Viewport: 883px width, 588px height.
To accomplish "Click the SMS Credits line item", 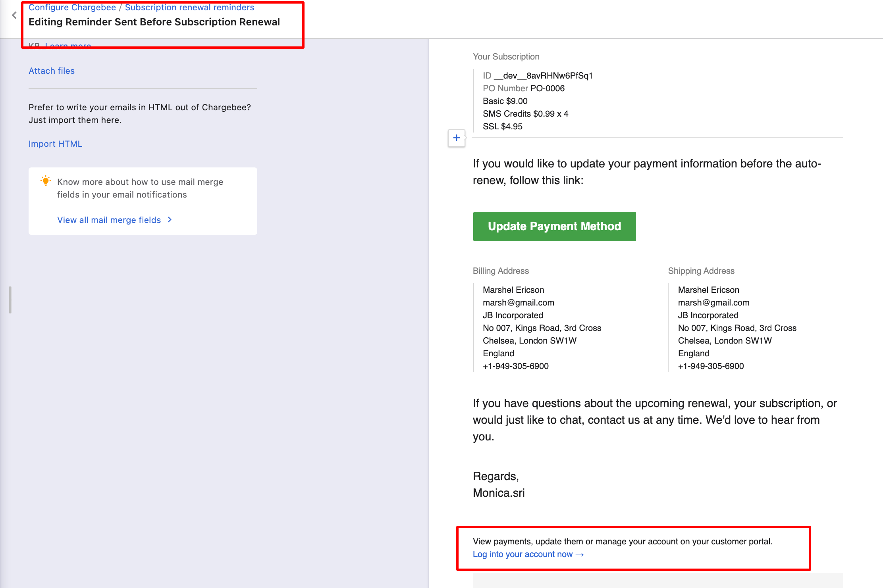I will click(525, 114).
